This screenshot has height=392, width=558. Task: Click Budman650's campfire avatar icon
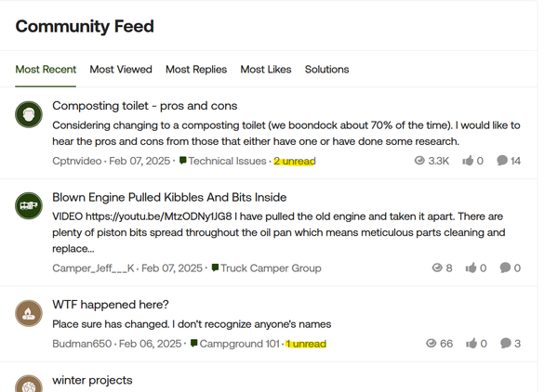coord(30,313)
